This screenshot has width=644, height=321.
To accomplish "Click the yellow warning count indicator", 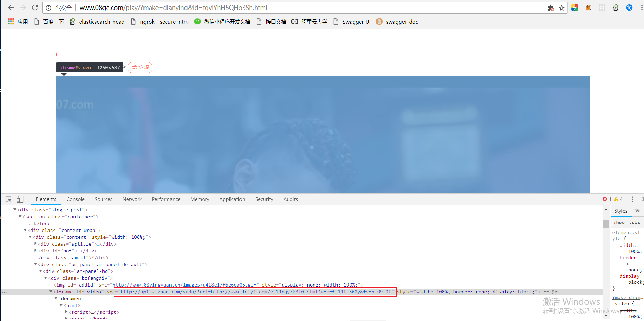I will [x=618, y=199].
